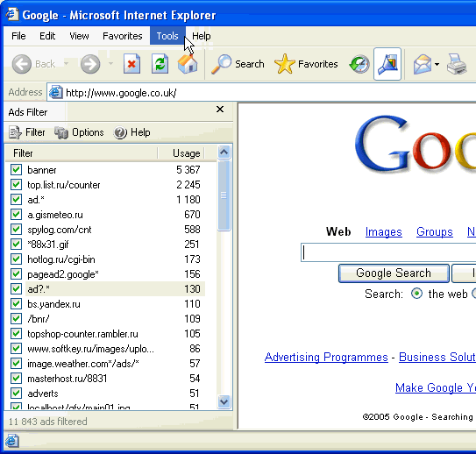Sort by the Filter column header
Viewport: 476px width, 454px height.
81,153
